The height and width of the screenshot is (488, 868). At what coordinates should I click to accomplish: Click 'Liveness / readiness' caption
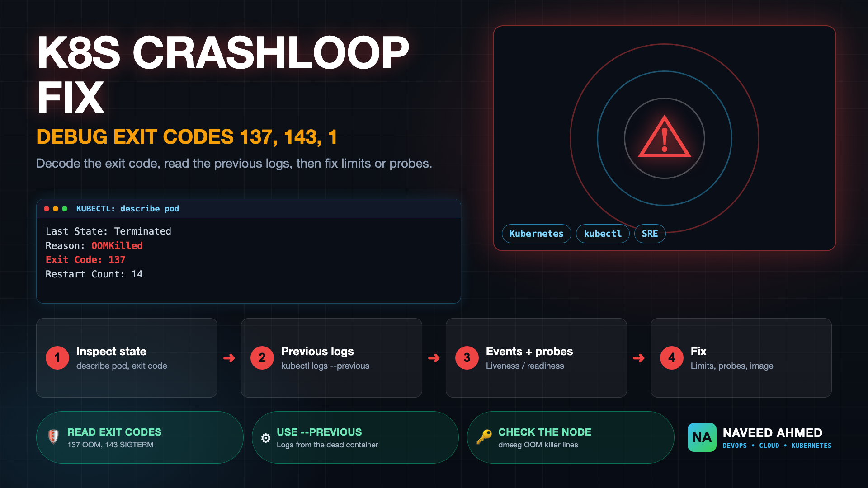(525, 366)
